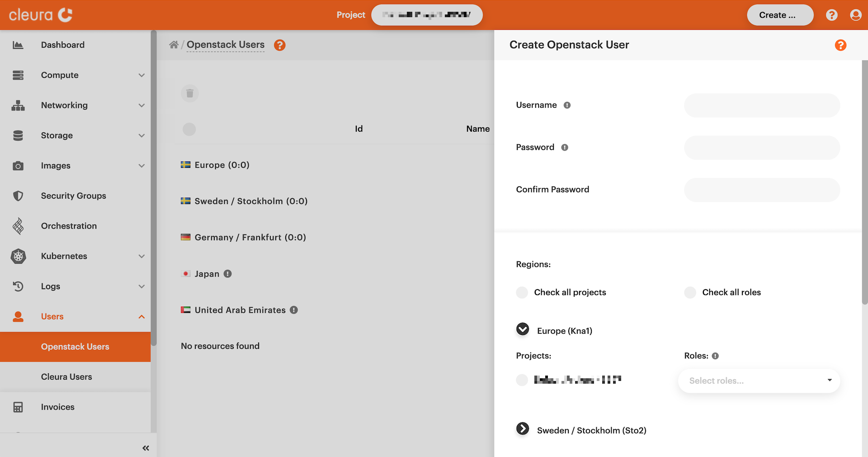Image resolution: width=868 pixels, height=457 pixels.
Task: Click inside the Username input field
Action: click(761, 105)
